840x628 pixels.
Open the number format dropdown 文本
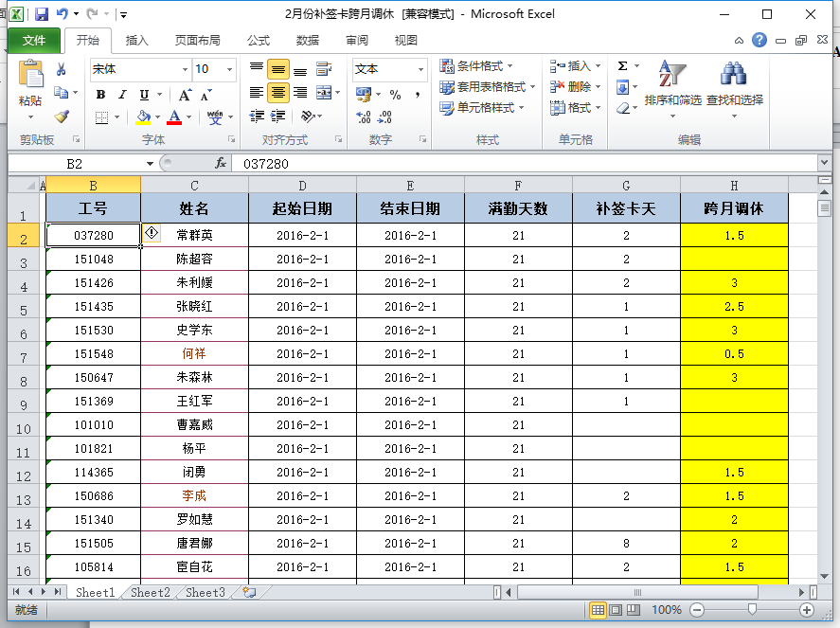[x=420, y=69]
